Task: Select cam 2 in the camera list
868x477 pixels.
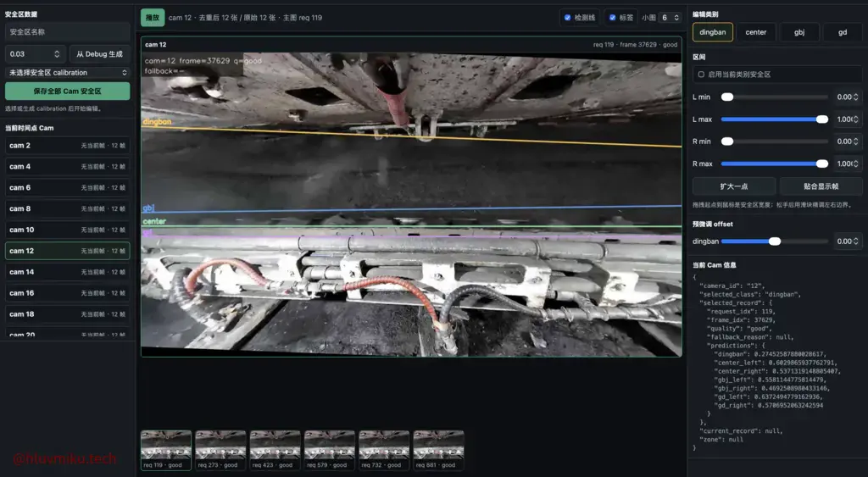Action: click(x=68, y=146)
